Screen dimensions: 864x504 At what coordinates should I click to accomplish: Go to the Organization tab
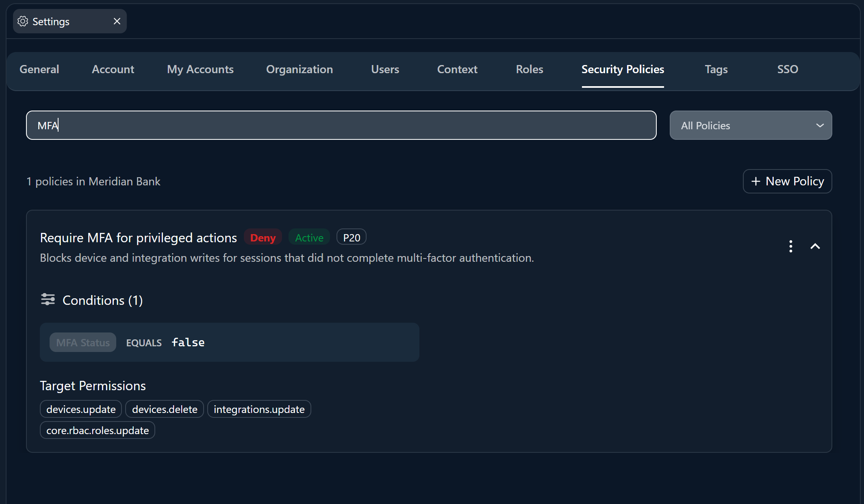pyautogui.click(x=300, y=70)
